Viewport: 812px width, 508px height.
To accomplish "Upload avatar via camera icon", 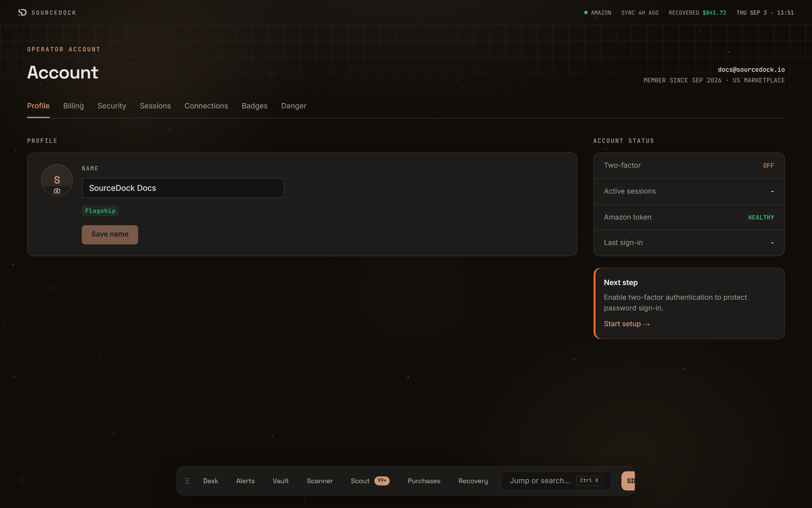I will click(x=57, y=191).
